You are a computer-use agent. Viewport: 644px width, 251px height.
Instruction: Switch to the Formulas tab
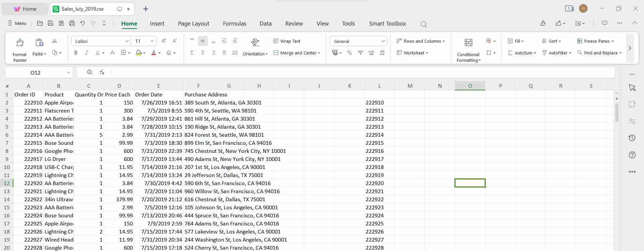click(x=234, y=24)
